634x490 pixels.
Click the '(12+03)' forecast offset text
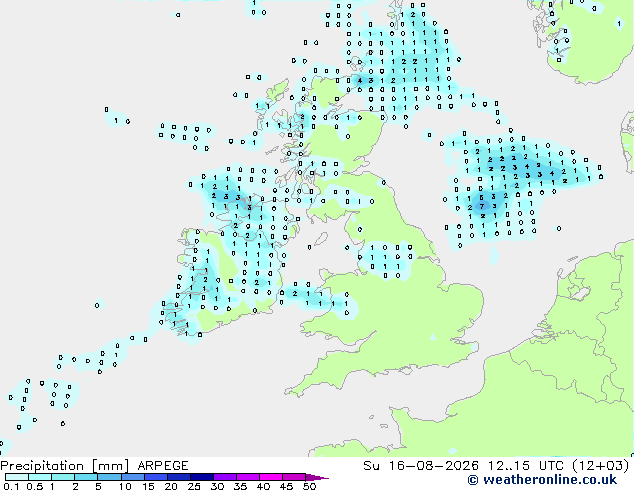(600, 466)
